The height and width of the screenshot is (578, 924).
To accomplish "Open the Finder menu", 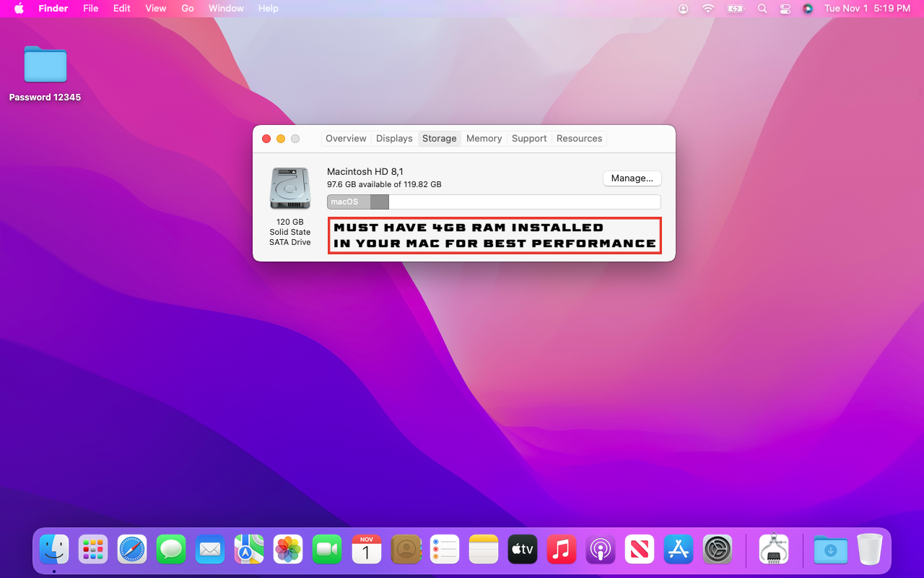I will tap(53, 9).
